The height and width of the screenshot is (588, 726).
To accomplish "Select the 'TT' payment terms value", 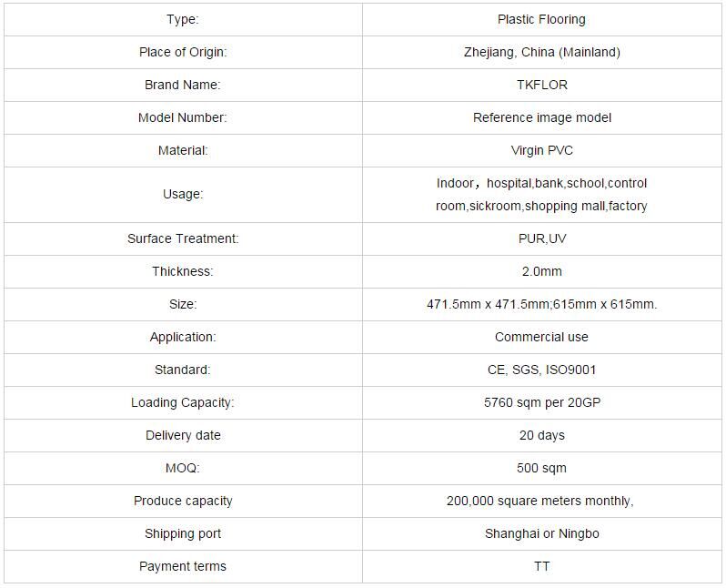I will pyautogui.click(x=541, y=566).
